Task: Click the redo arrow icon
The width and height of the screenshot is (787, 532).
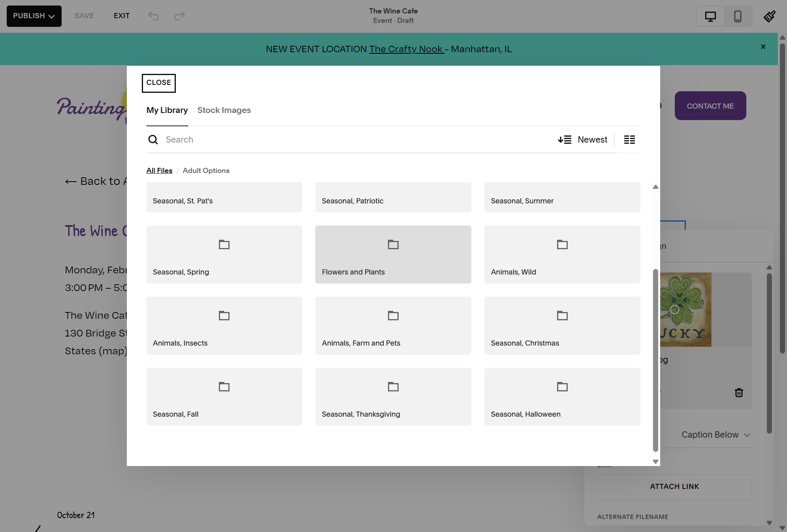Action: (179, 16)
